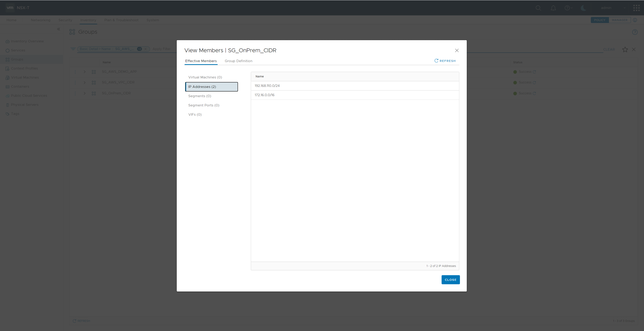Switch to POLICY mode
Viewport: 644px width, 331px height.
click(x=600, y=20)
